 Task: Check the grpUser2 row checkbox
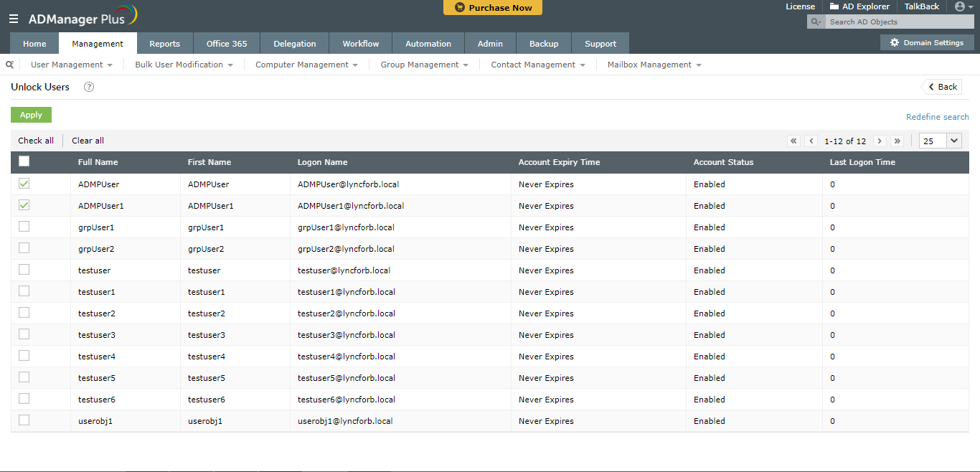tap(24, 248)
